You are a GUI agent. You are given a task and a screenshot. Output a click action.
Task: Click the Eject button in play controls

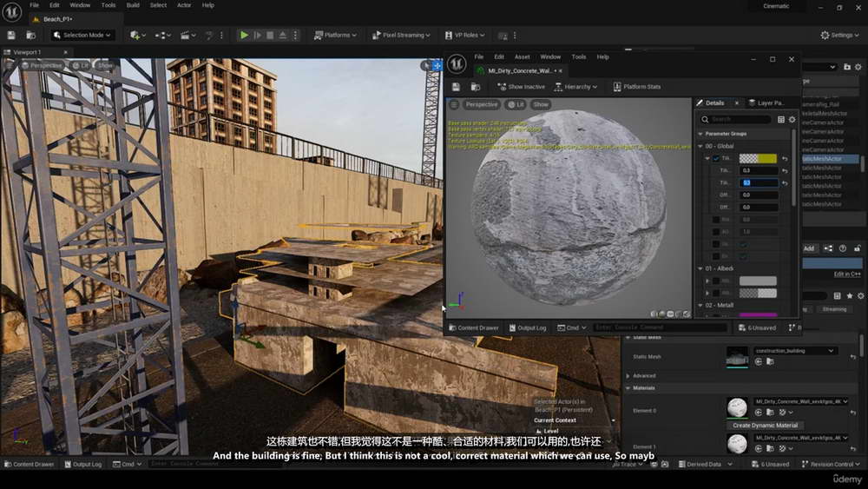click(x=282, y=35)
